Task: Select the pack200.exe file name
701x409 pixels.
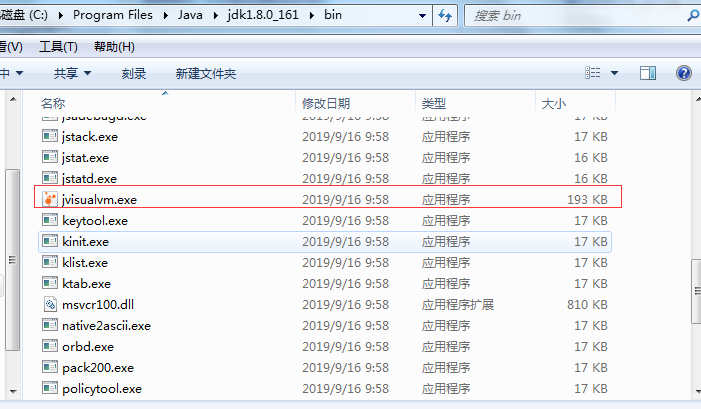Action: coord(98,367)
